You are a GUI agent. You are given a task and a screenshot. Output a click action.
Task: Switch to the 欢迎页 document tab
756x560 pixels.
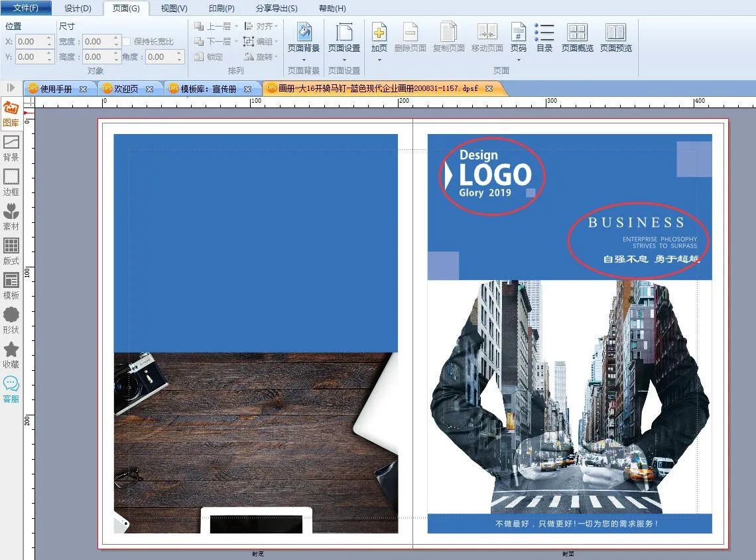click(126, 89)
